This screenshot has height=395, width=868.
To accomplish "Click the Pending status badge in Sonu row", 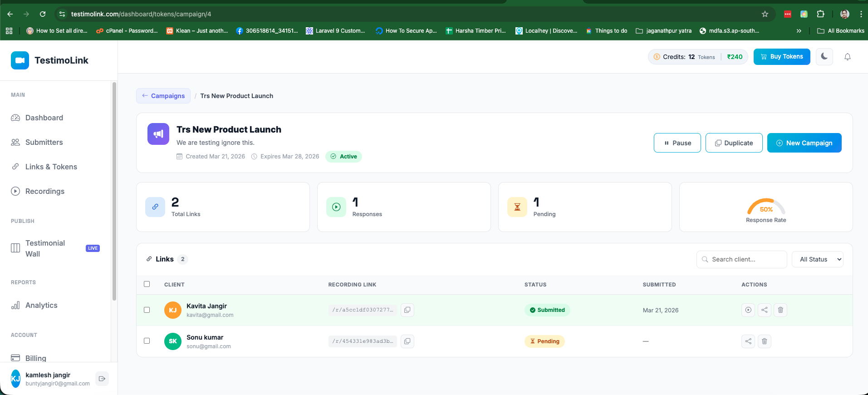I will pyautogui.click(x=544, y=341).
